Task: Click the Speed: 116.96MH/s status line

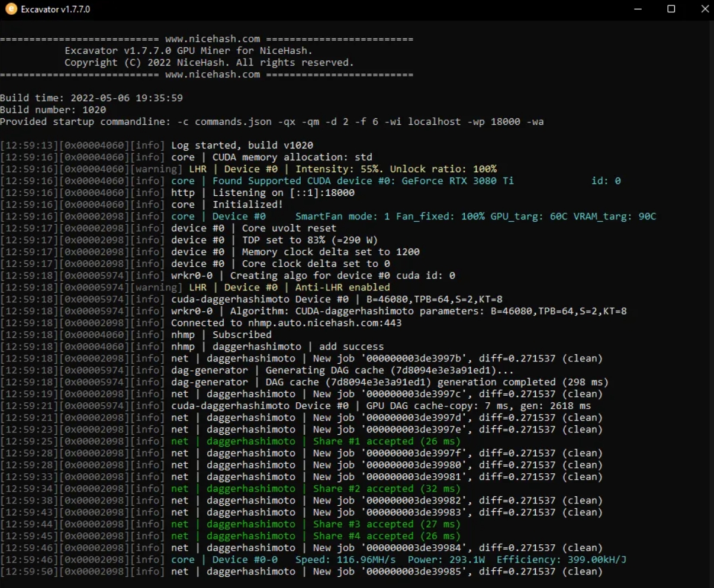Action: (x=313, y=560)
